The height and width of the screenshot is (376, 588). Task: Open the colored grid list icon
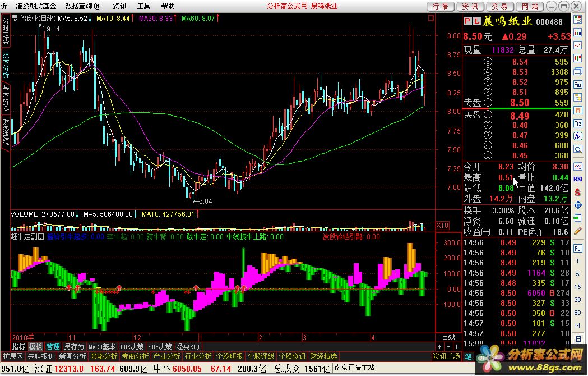coord(578,33)
